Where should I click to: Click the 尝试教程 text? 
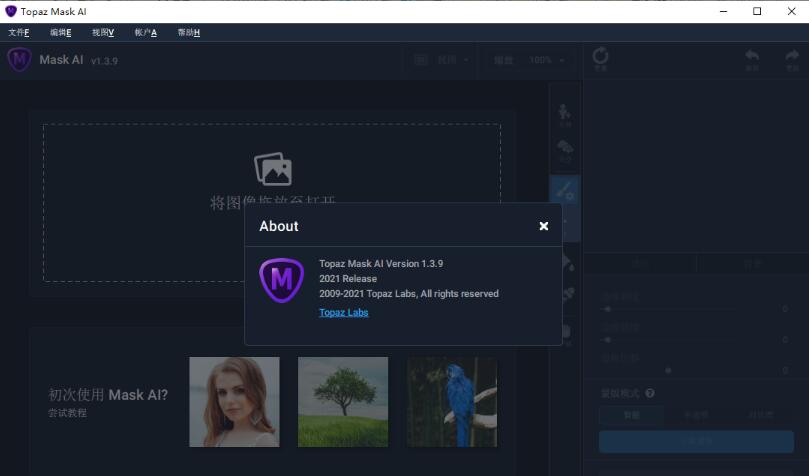(67, 413)
